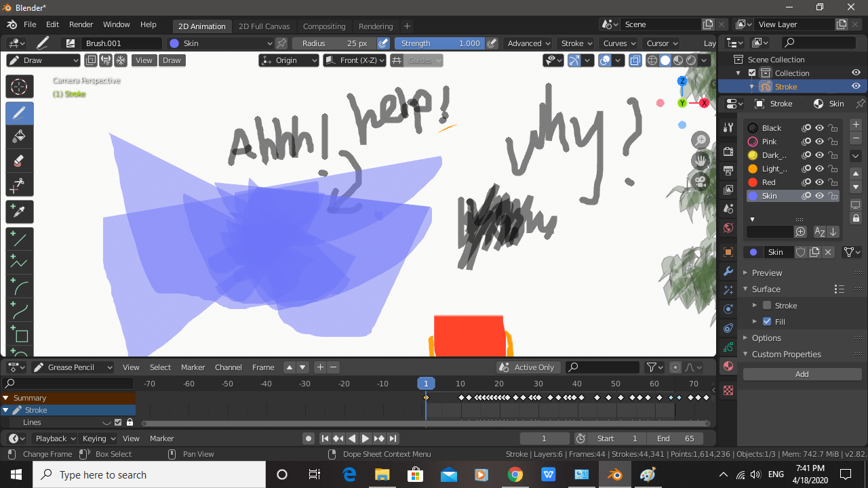Select the Eyedropper tool
Image resolution: width=868 pixels, height=488 pixels.
(19, 211)
